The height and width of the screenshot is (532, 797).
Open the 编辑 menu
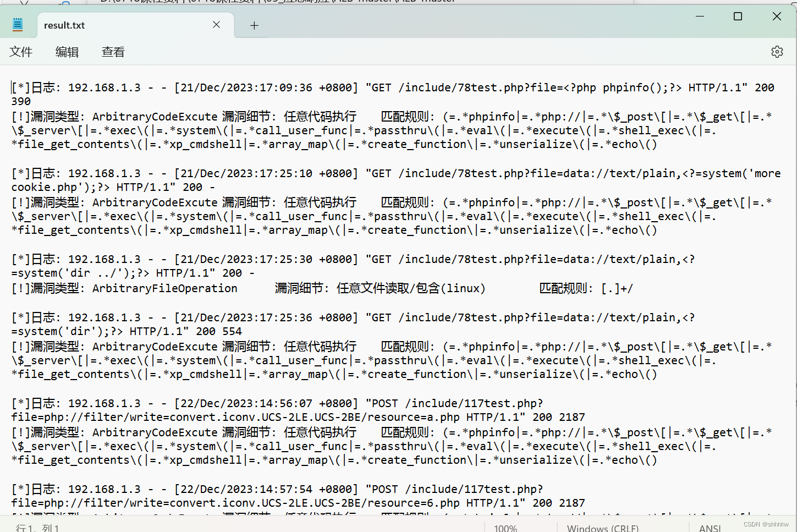point(67,51)
